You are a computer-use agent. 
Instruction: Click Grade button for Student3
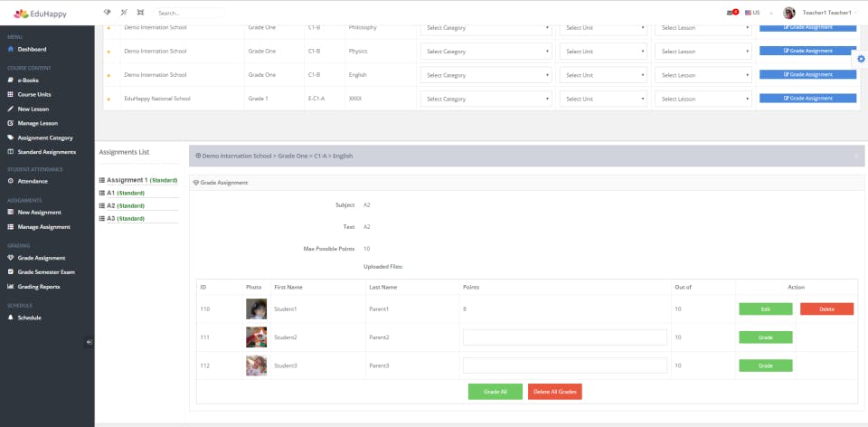click(766, 365)
